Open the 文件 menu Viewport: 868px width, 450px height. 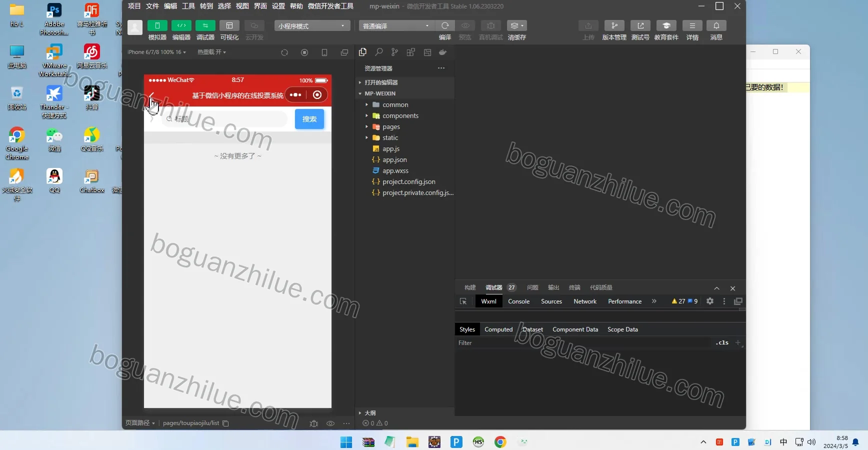(x=152, y=6)
